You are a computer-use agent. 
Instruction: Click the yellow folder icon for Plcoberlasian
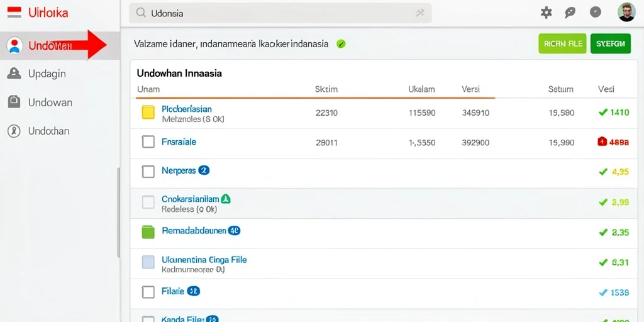point(148,113)
